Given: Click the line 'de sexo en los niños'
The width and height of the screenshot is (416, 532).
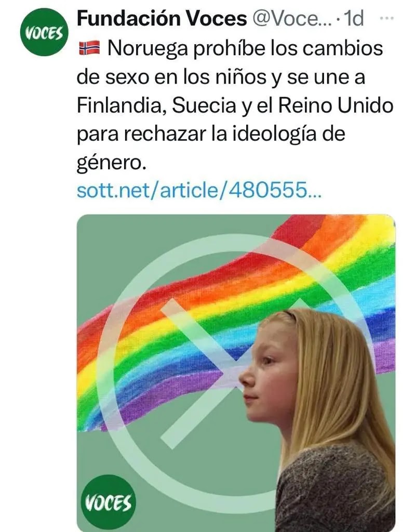Looking at the screenshot, I should 171,77.
